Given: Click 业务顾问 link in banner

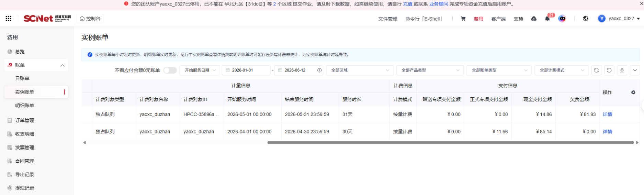Looking at the screenshot, I should tap(439, 4).
